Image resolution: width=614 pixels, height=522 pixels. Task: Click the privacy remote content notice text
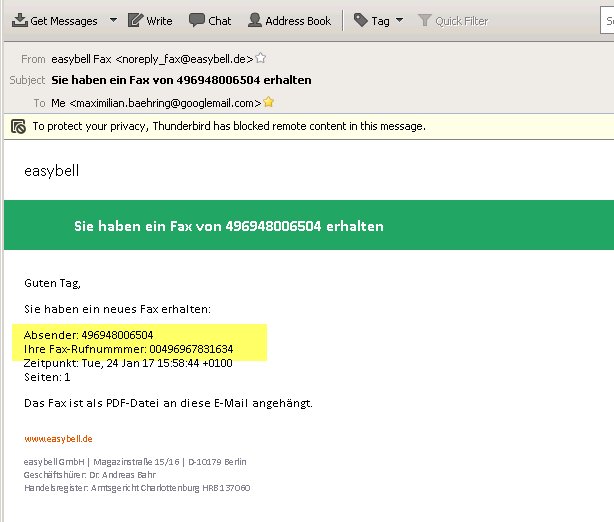tap(229, 126)
